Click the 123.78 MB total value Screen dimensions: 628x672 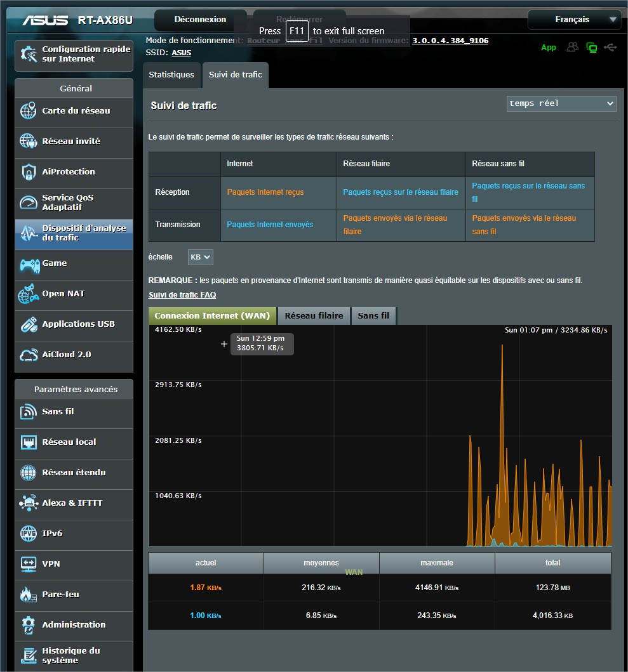[x=553, y=588]
